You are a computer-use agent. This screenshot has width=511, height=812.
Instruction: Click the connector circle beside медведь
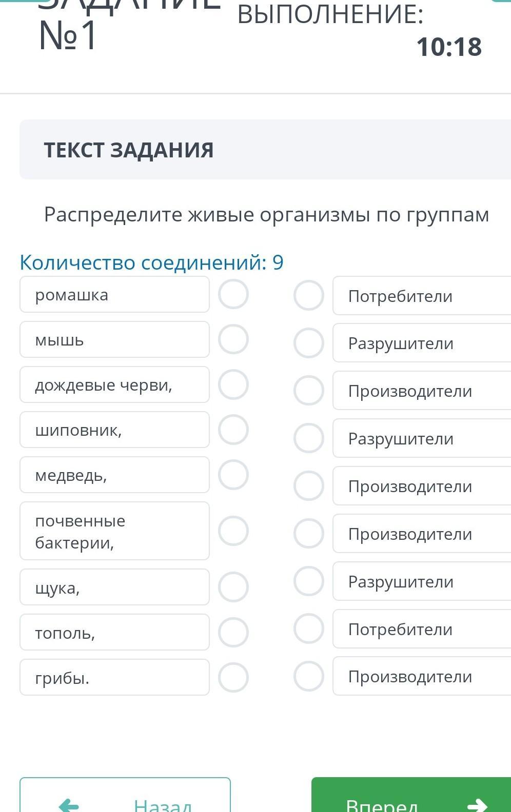(233, 475)
